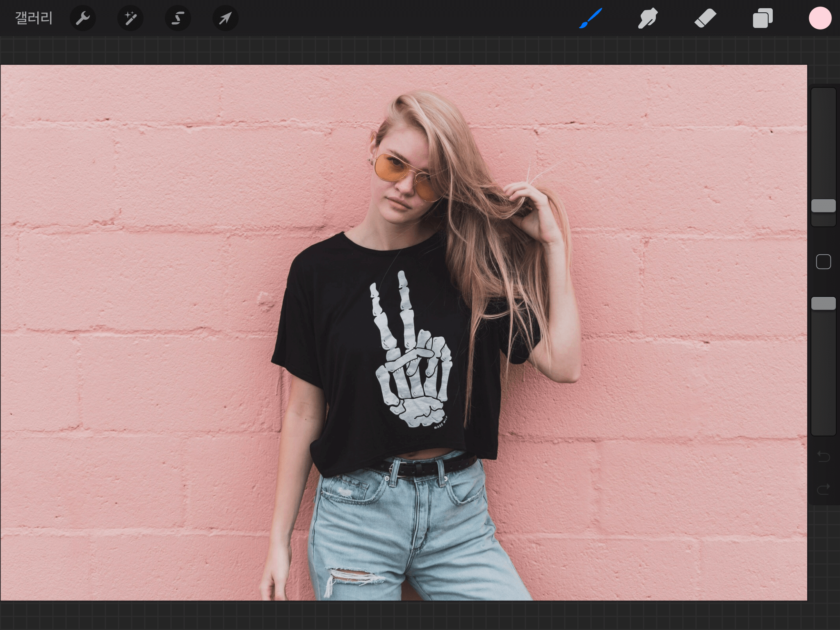Tap the Redo arrow in sidebar
Screen dimensions: 840x630
tap(823, 489)
